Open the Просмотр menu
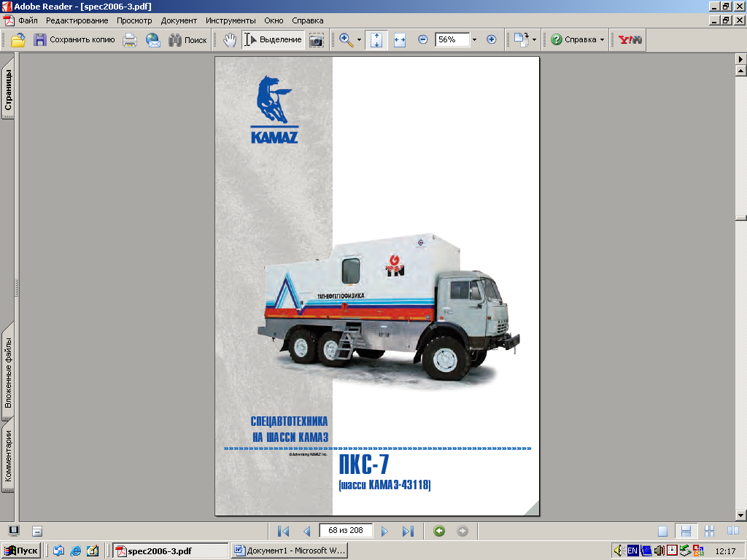 point(134,20)
